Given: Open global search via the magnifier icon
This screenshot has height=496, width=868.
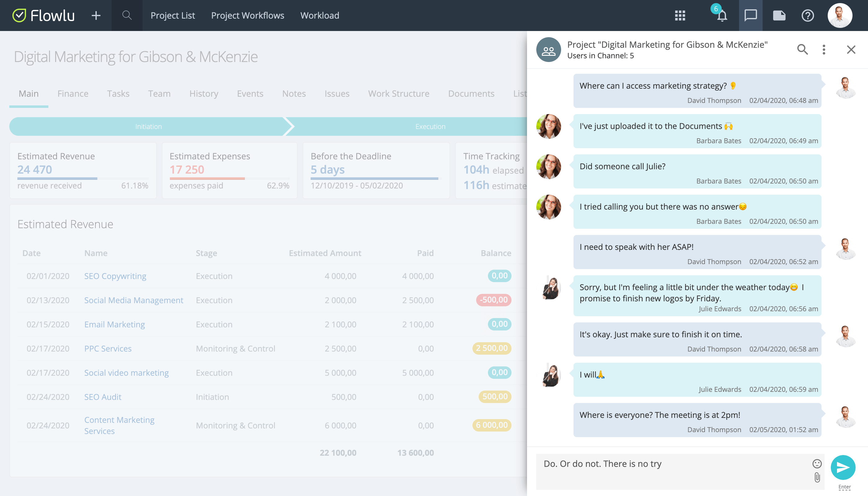Looking at the screenshot, I should point(126,15).
